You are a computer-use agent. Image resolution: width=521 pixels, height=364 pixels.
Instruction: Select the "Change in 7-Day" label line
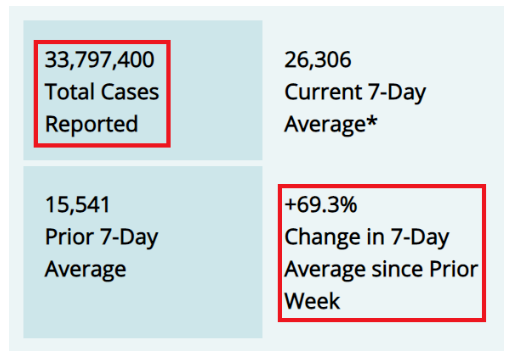point(367,237)
